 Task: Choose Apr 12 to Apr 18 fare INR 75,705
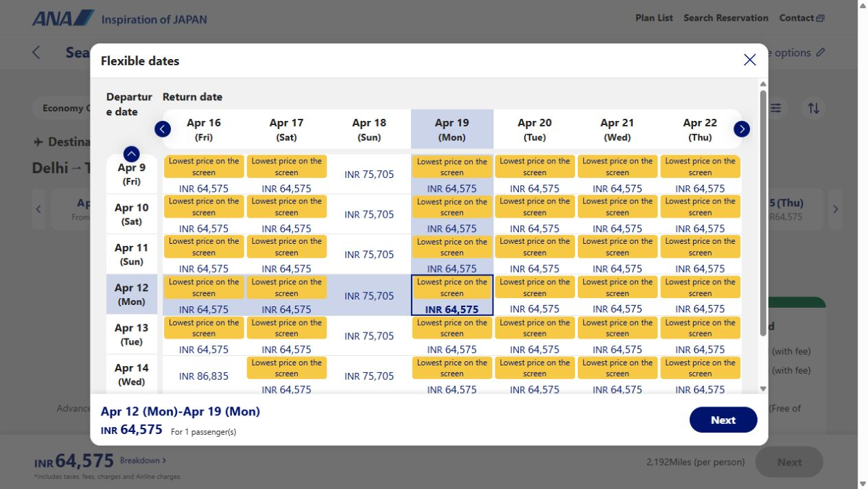(369, 295)
